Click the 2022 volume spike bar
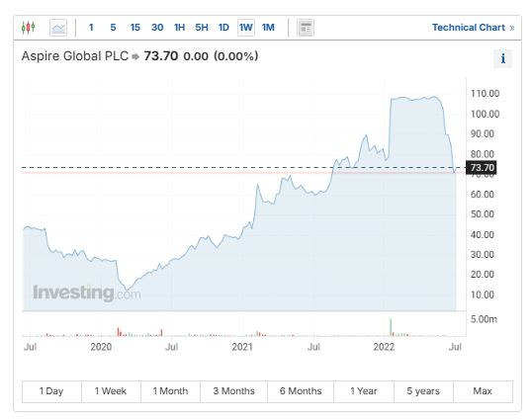Image resolution: width=532 pixels, height=420 pixels. coord(391,327)
